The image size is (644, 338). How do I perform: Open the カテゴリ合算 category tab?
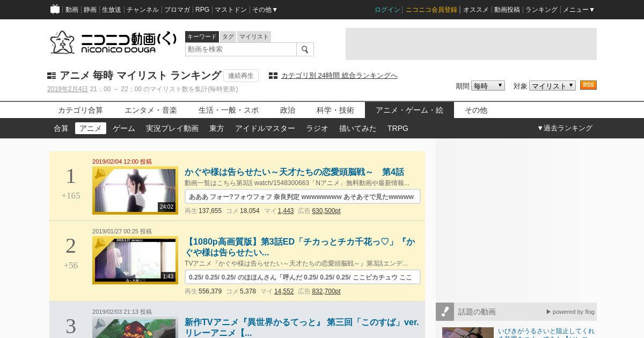click(80, 110)
